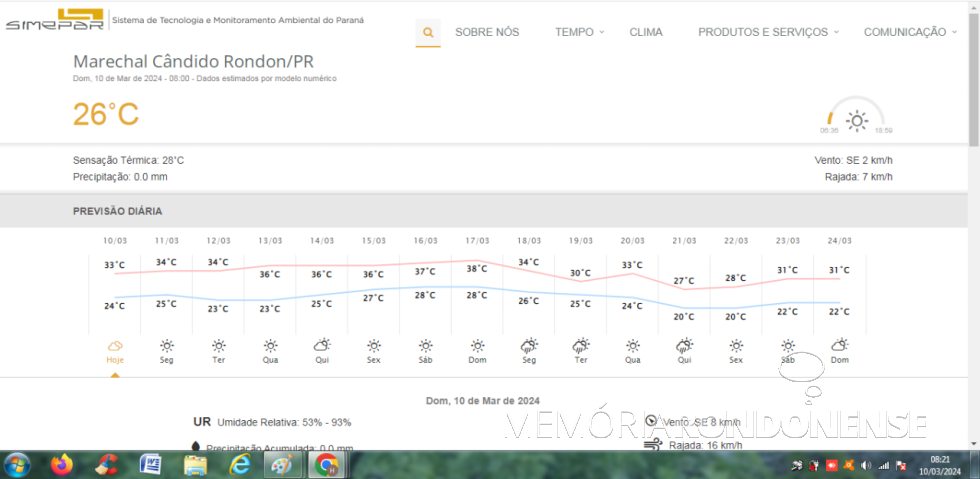
Task: Click the taskbar clock showing 08:21
Action: [939, 465]
